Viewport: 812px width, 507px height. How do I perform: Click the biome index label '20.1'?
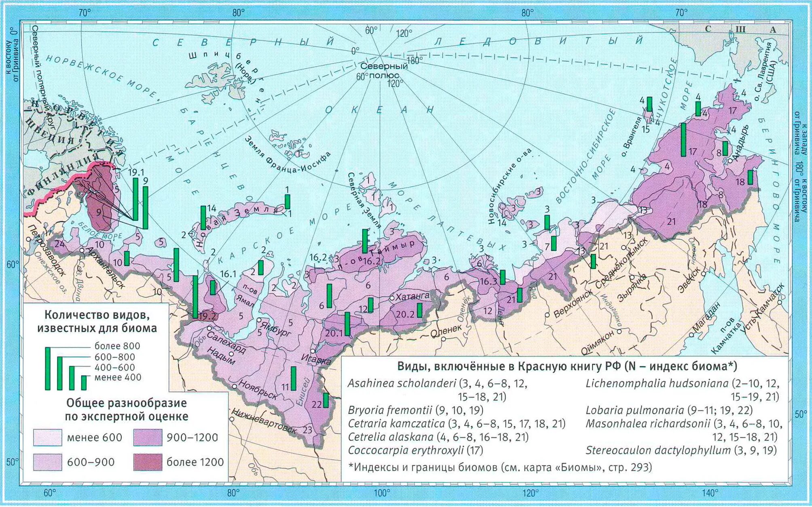(334, 333)
